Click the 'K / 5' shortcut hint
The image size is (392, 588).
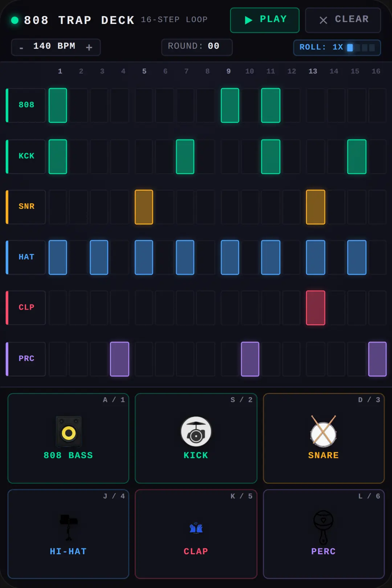tap(241, 496)
